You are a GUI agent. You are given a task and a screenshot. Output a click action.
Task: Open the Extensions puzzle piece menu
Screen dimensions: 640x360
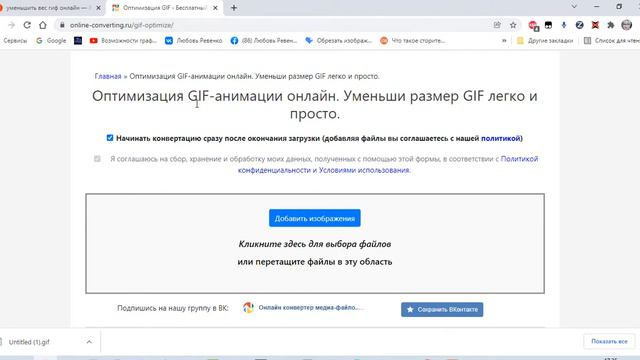[x=611, y=25]
